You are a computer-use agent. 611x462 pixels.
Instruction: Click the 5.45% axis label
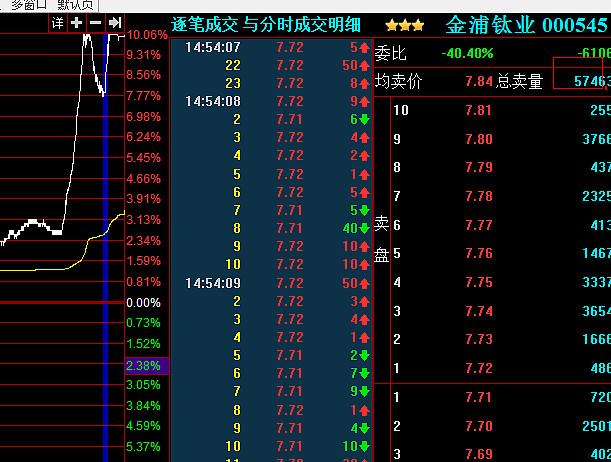[143, 158]
